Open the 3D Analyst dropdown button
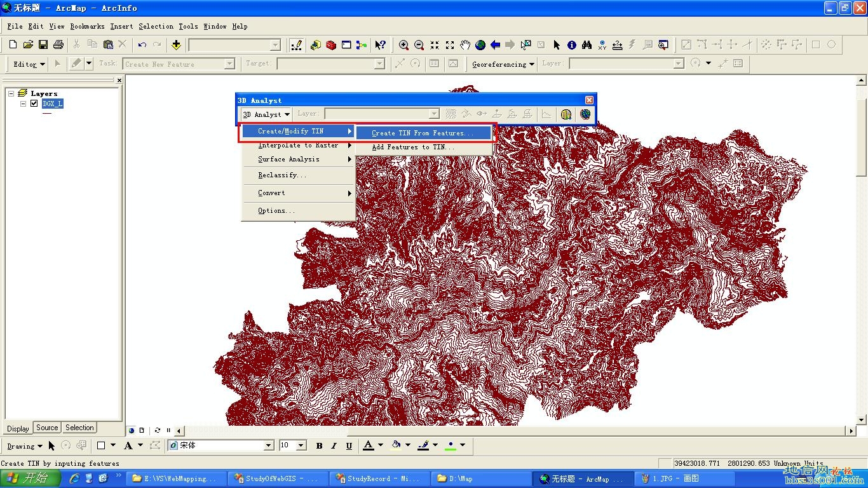The width and height of the screenshot is (868, 488). click(266, 114)
